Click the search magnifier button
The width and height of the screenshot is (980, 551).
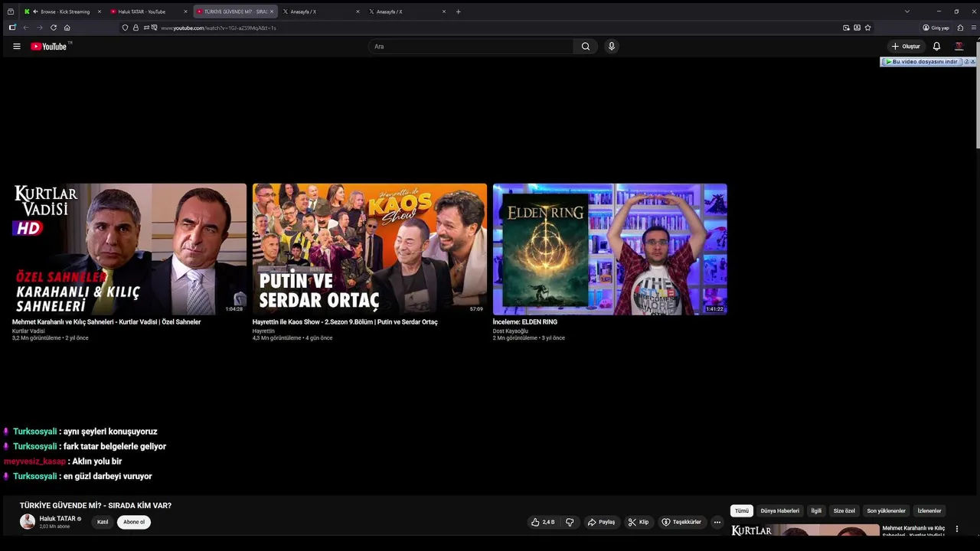coord(586,47)
